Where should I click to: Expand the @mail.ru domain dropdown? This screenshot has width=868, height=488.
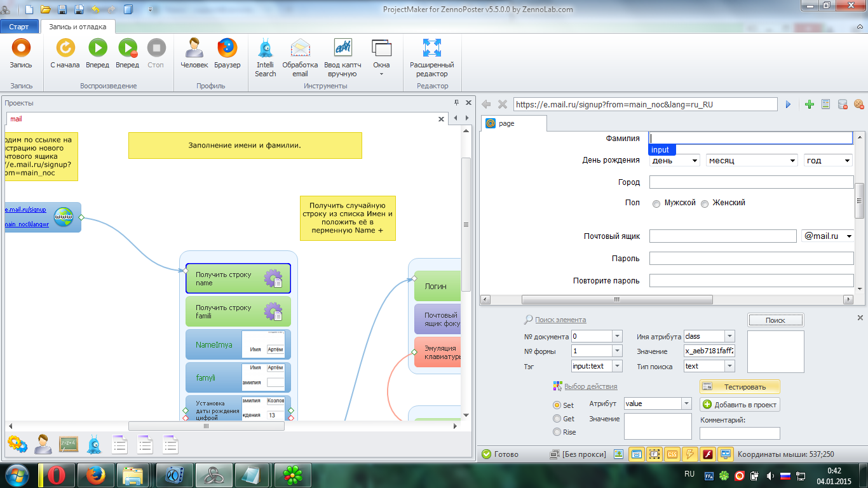(x=827, y=236)
